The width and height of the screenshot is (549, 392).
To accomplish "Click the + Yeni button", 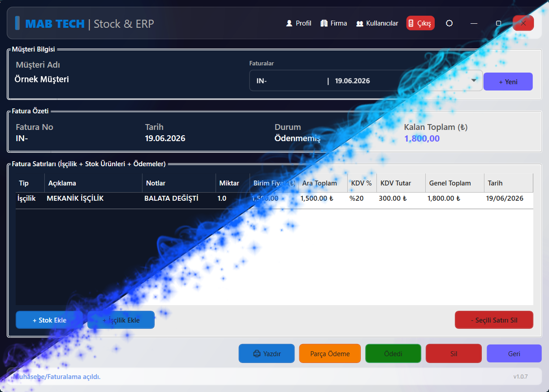I will (x=508, y=82).
